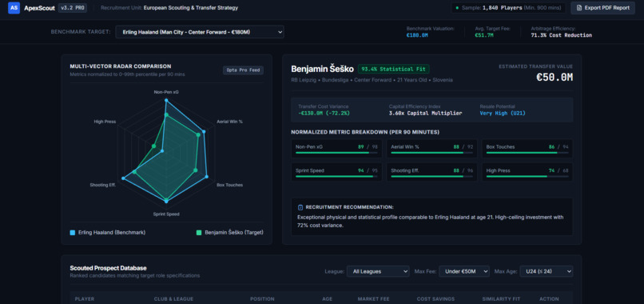Image resolution: width=644 pixels, height=304 pixels.
Task: Click the AS ApexScout logo icon
Action: [x=14, y=8]
